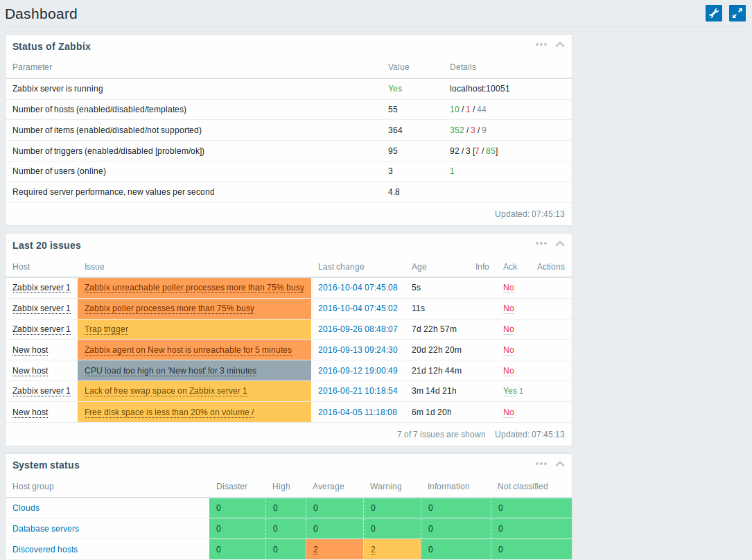Open New host in the CPU load row
The width and height of the screenshot is (752, 560).
(x=30, y=371)
